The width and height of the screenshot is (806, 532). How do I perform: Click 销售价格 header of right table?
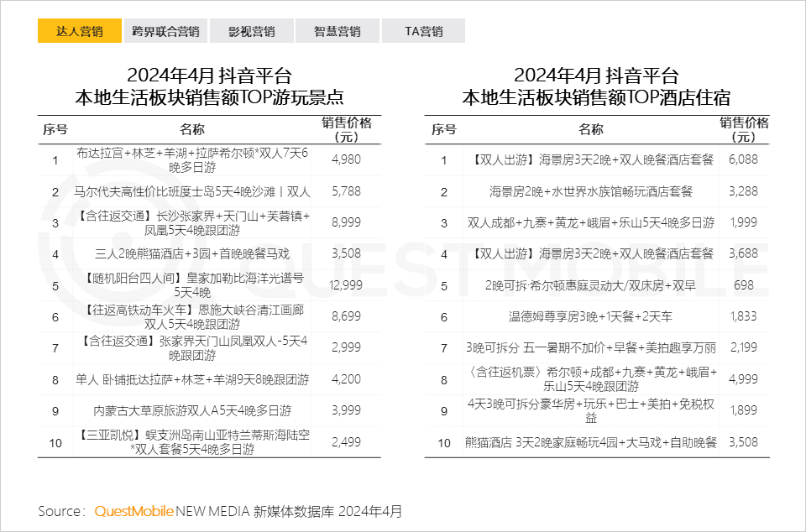(743, 129)
